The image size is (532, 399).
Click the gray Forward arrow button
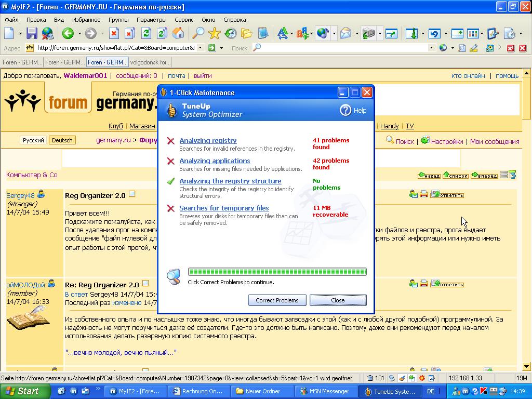pyautogui.click(x=90, y=33)
